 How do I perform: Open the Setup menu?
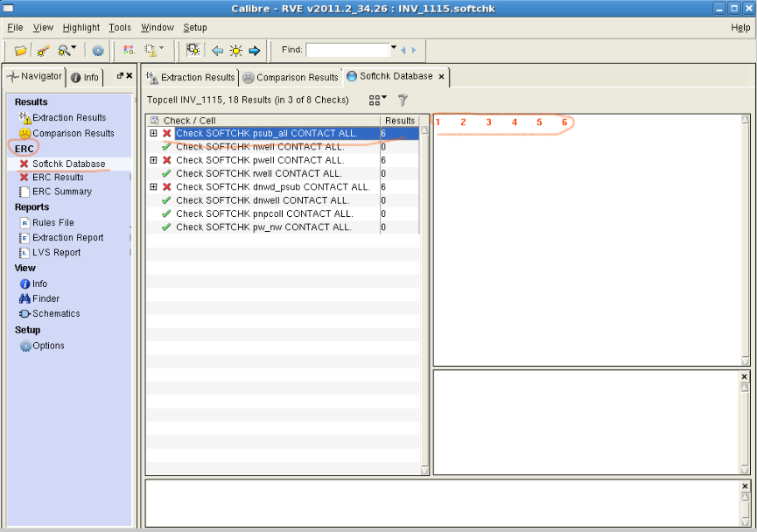pyautogui.click(x=195, y=27)
